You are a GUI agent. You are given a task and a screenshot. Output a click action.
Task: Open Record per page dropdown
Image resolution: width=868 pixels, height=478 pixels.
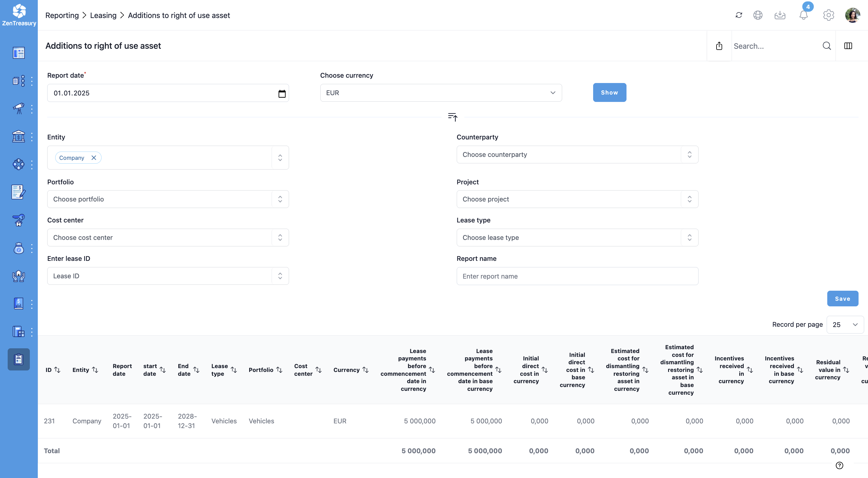(845, 325)
